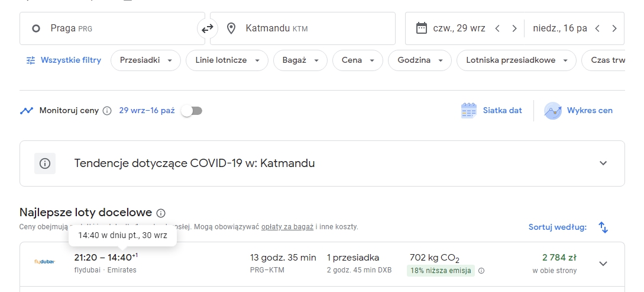Viewport: 644px width, 292px height.
Task: Click the czw., 29 wrz departure date
Action: click(x=459, y=28)
